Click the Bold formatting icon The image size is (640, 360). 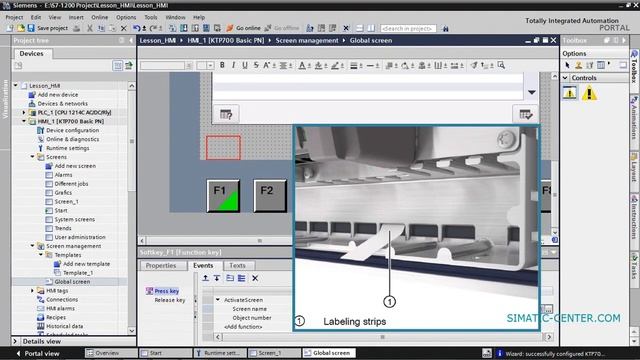[222, 65]
